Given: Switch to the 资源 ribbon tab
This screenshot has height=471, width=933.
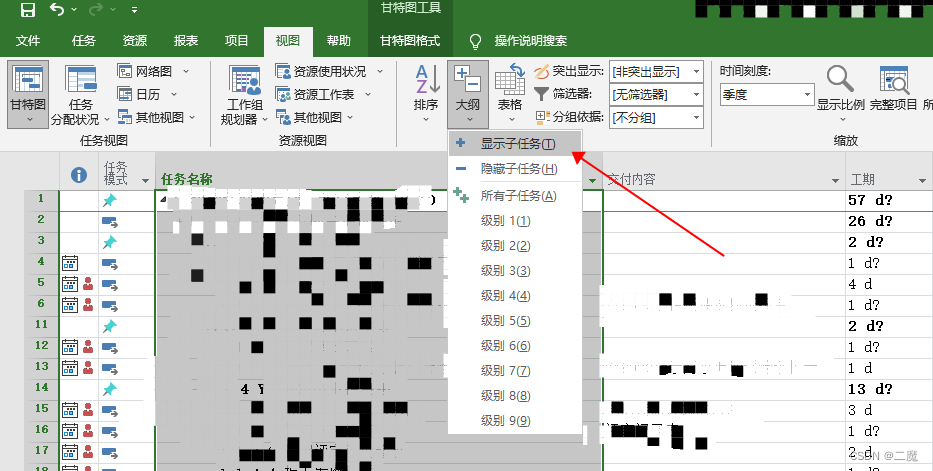Looking at the screenshot, I should tap(134, 41).
